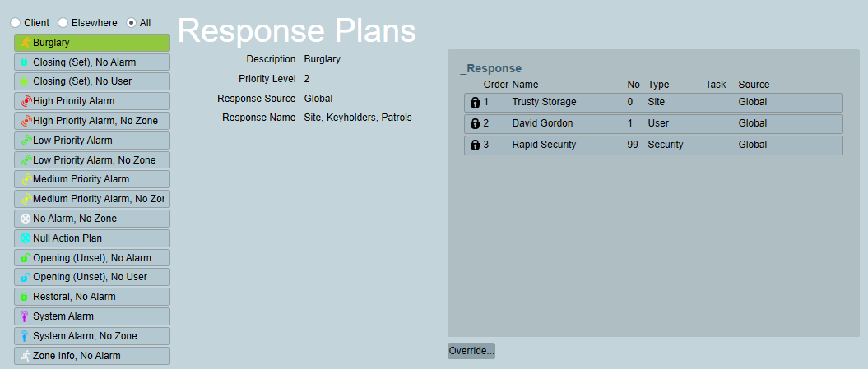Select the All radio button
Screen dimensions: 868x369
pos(131,23)
